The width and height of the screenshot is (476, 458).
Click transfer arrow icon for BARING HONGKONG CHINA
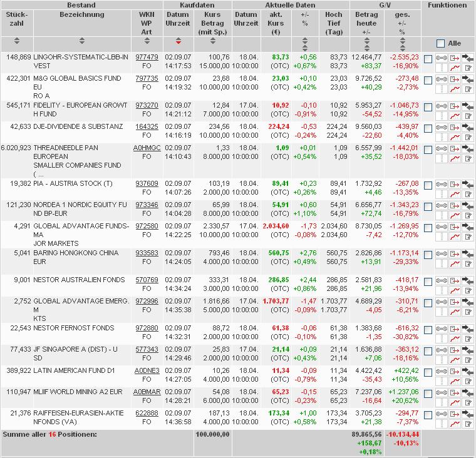coord(455,254)
